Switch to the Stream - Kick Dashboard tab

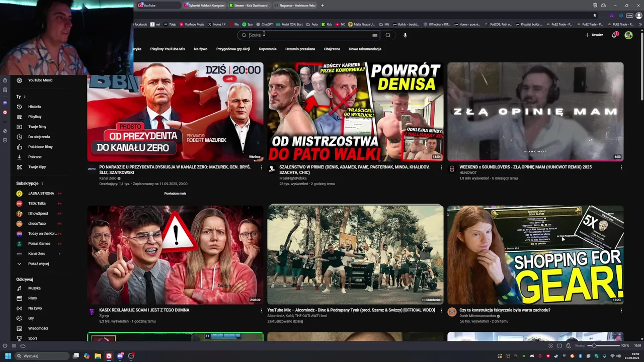click(x=249, y=6)
